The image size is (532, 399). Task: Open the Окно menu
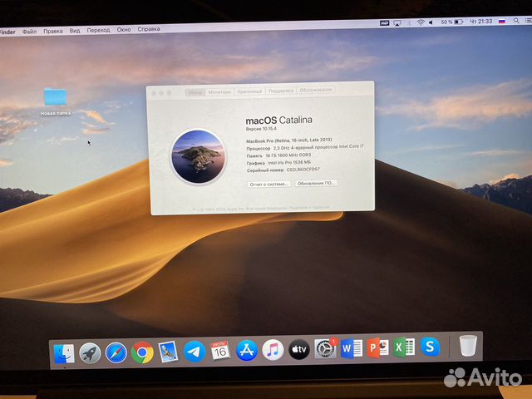pos(124,30)
